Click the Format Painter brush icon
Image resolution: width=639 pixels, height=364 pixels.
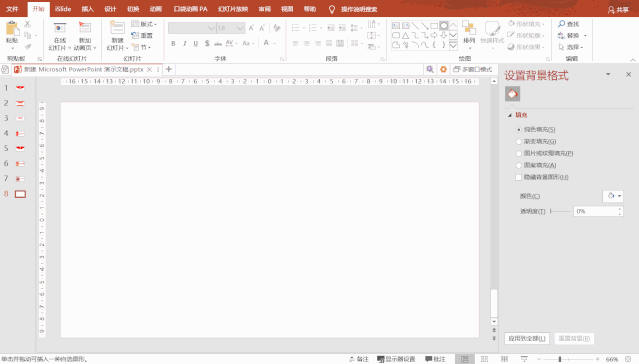(x=28, y=47)
